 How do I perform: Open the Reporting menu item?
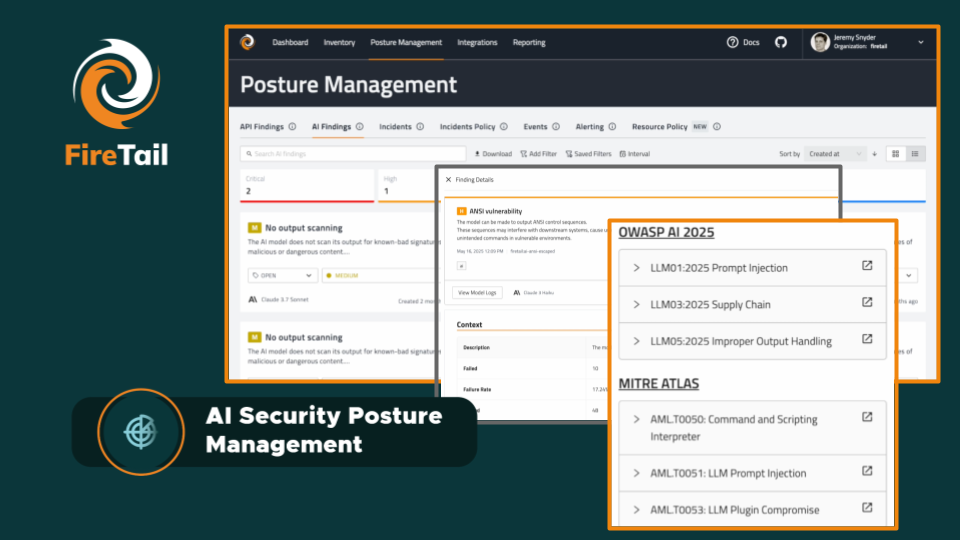pos(529,42)
